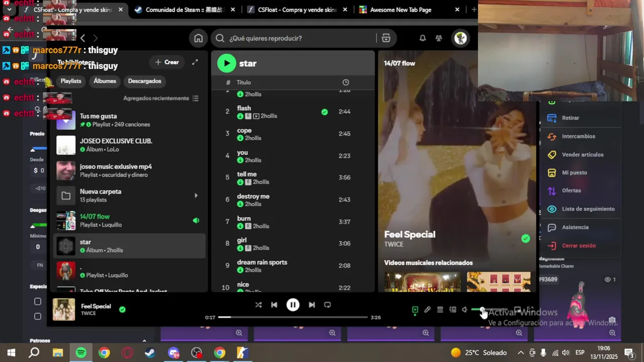
Task: Open Vender artículos in CSFloat menu
Action: 583,154
